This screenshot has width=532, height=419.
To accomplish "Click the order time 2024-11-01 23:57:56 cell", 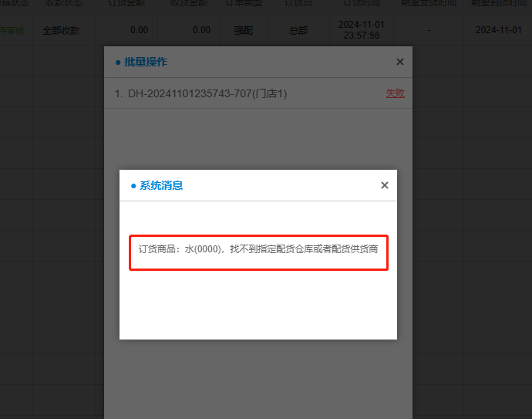I will [362, 30].
